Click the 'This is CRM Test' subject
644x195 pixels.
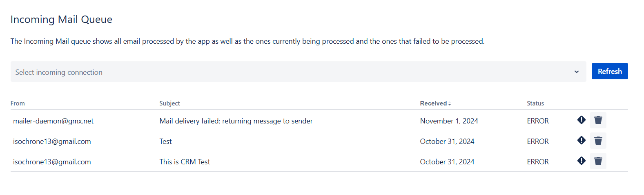pos(185,162)
